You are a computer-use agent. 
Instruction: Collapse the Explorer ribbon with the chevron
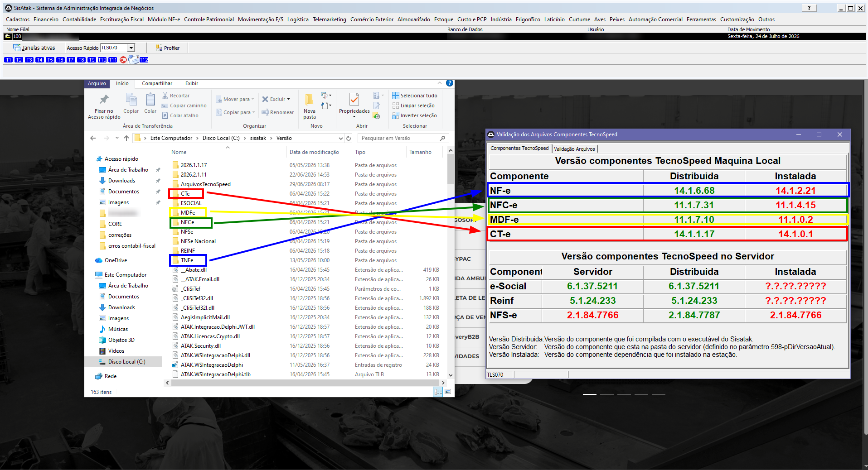(x=440, y=83)
